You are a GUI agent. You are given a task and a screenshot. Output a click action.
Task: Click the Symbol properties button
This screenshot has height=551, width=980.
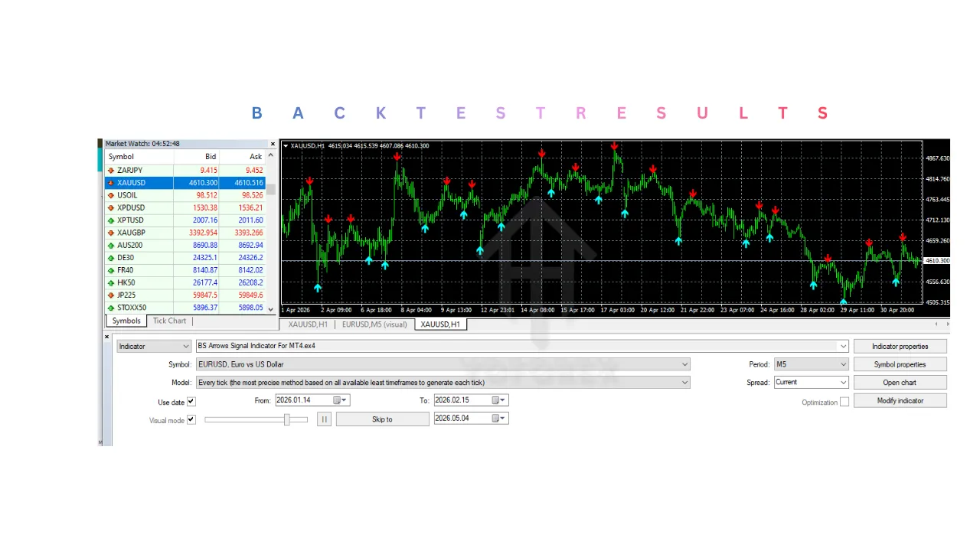(x=900, y=364)
